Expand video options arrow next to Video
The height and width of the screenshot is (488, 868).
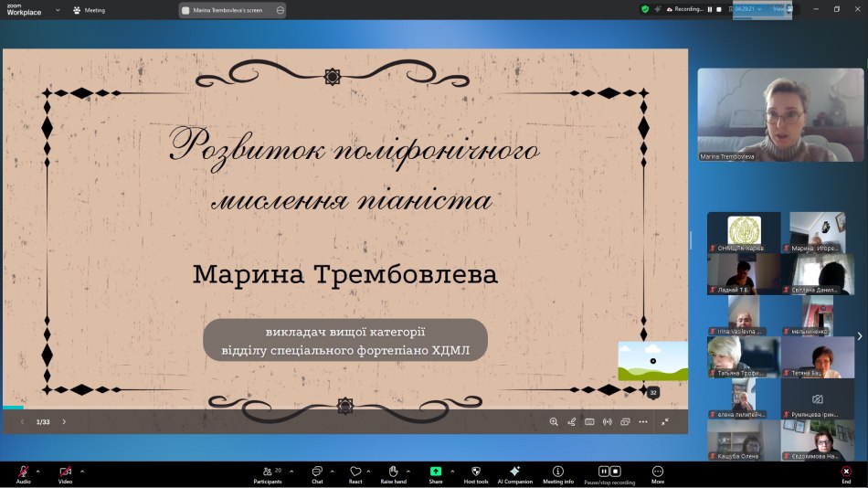(82, 472)
